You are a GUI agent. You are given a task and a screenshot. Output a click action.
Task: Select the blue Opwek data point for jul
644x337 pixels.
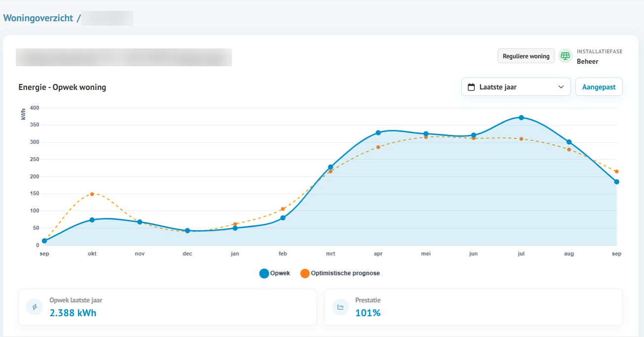tap(521, 118)
